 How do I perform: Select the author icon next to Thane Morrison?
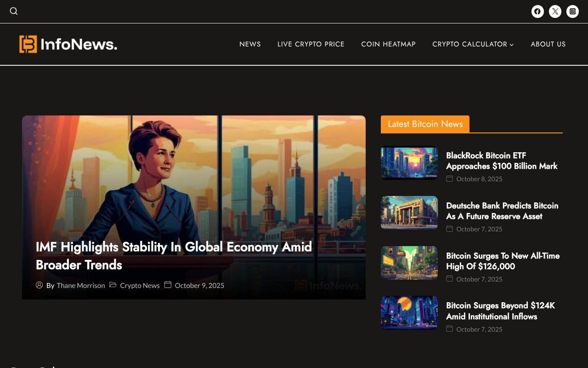(x=40, y=285)
